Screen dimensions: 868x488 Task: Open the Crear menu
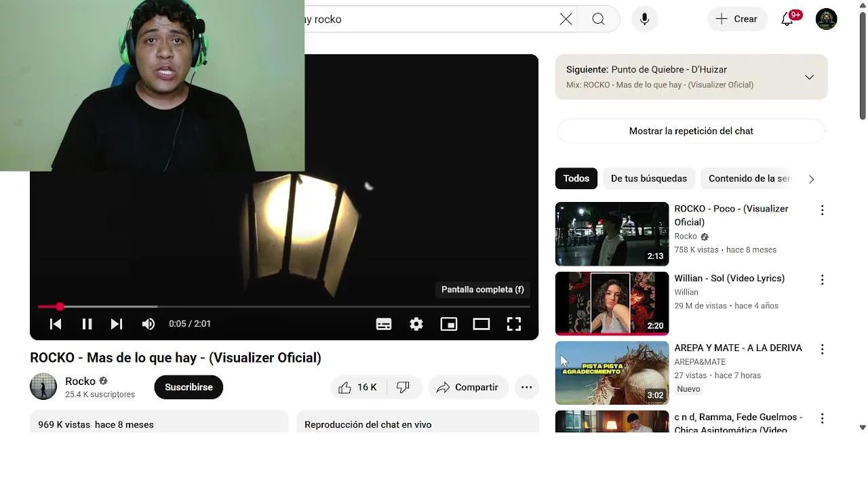coord(737,19)
